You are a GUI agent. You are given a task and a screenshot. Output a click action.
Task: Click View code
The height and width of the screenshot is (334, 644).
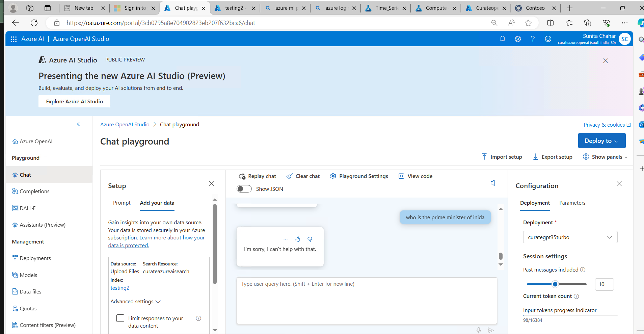pyautogui.click(x=415, y=176)
